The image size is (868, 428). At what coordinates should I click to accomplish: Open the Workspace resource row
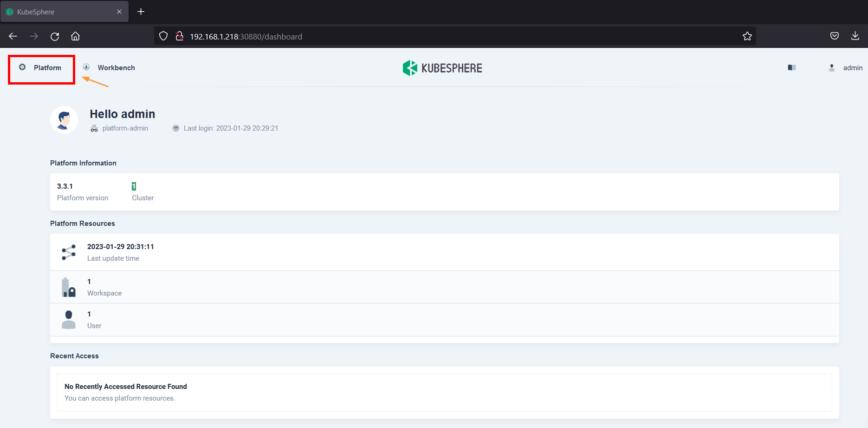point(445,287)
